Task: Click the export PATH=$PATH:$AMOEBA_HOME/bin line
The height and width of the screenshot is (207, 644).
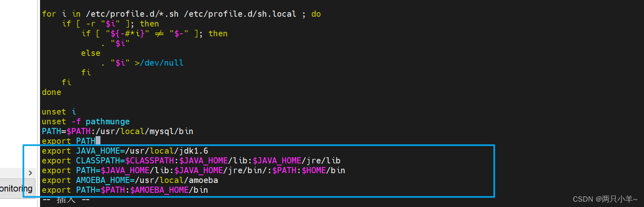Action: 125,190
